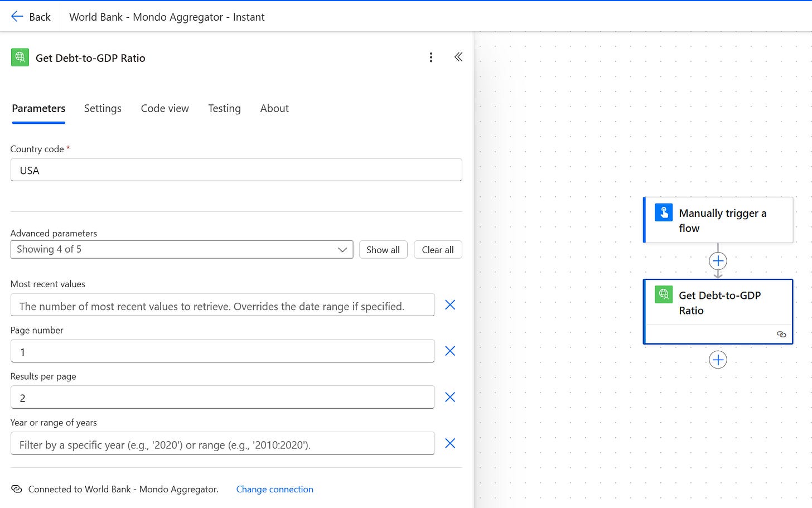The width and height of the screenshot is (812, 508).
Task: Remove the Page number parameter
Action: click(x=450, y=351)
